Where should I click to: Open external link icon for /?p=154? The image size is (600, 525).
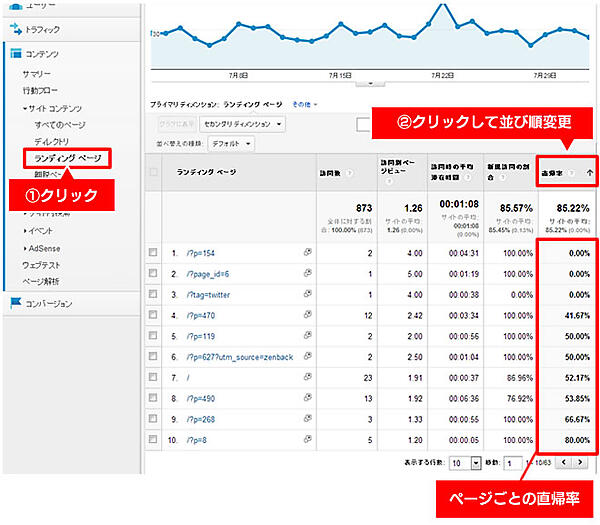pos(308,254)
